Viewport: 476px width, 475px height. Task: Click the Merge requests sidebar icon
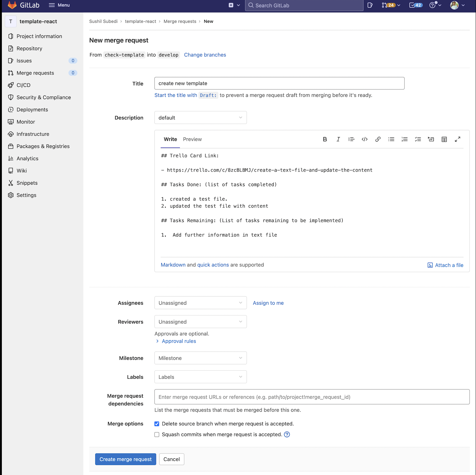coord(11,73)
